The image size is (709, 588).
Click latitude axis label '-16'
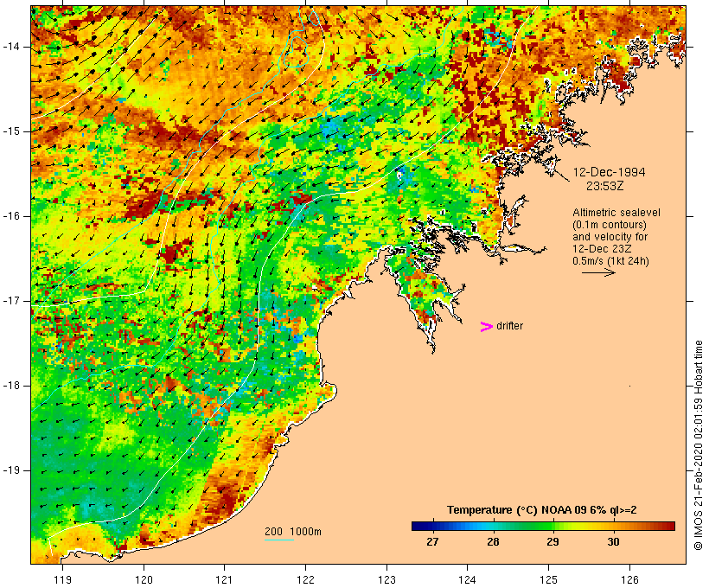(11, 216)
